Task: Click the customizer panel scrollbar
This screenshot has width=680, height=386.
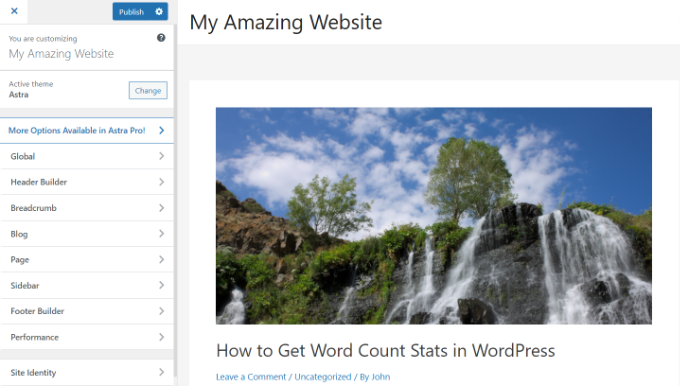Action: point(175,200)
